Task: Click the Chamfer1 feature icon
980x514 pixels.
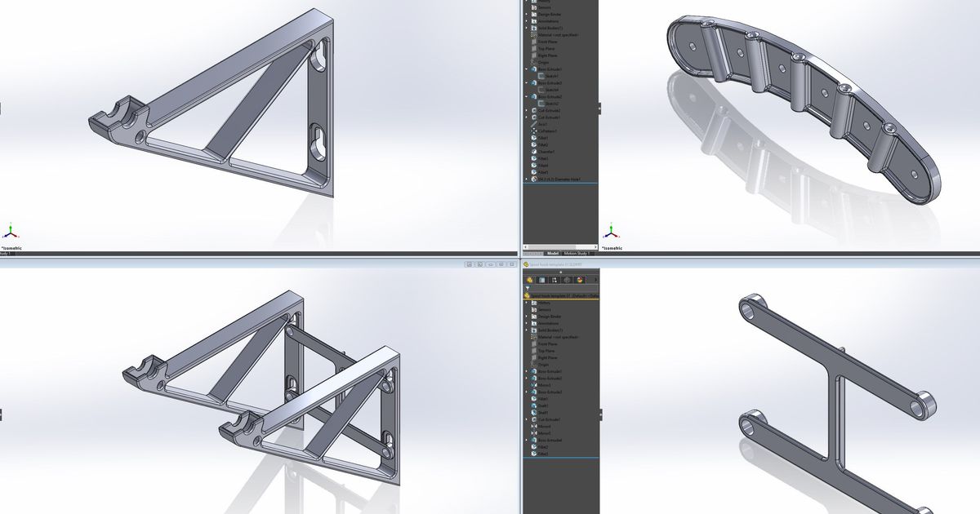Action: point(532,150)
